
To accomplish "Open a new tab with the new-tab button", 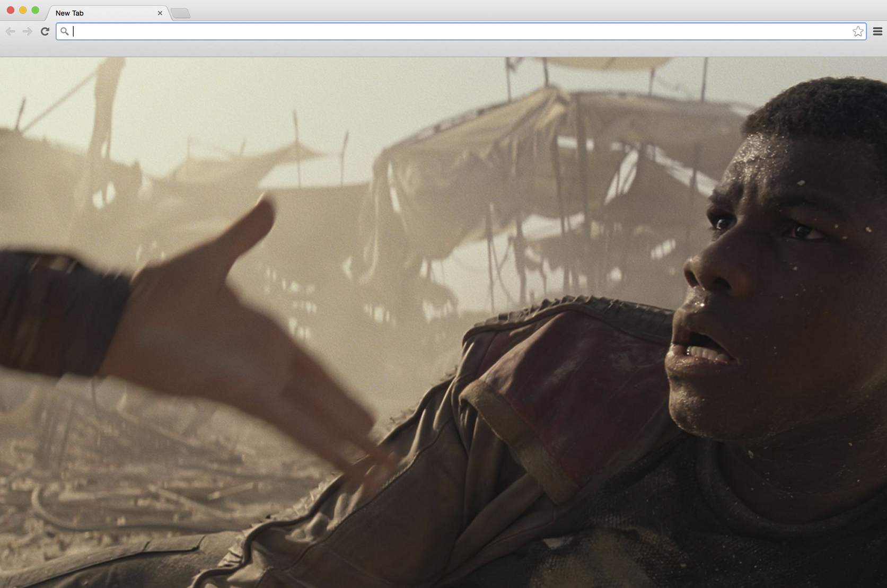I will (x=181, y=13).
